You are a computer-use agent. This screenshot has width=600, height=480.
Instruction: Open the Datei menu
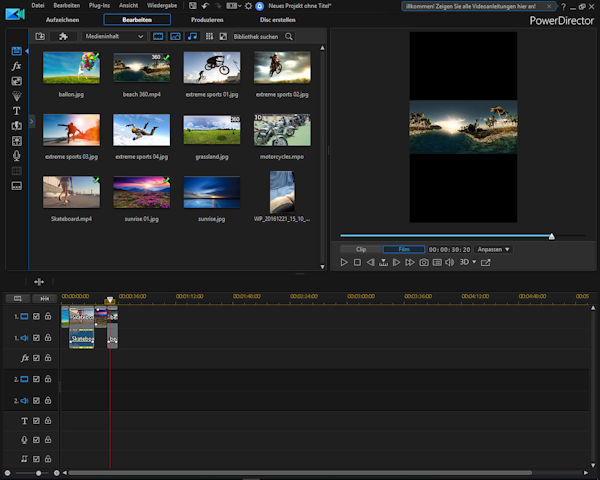click(x=38, y=5)
